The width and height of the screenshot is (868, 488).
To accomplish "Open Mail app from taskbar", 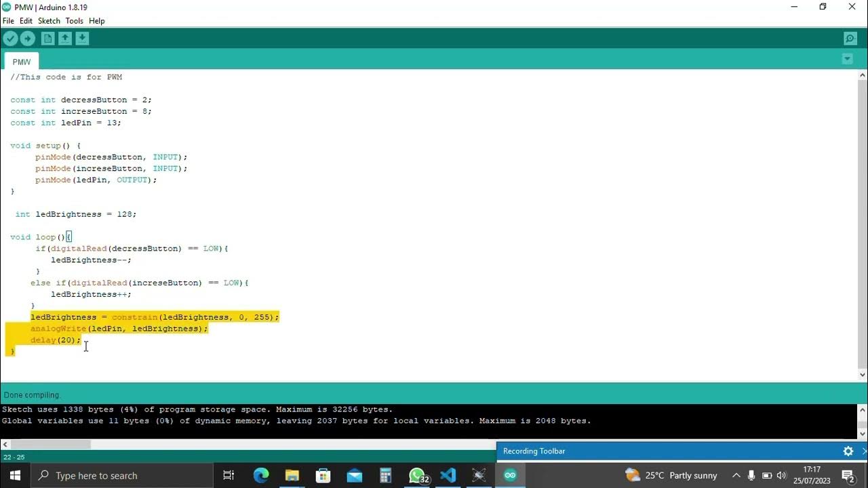I will [354, 475].
